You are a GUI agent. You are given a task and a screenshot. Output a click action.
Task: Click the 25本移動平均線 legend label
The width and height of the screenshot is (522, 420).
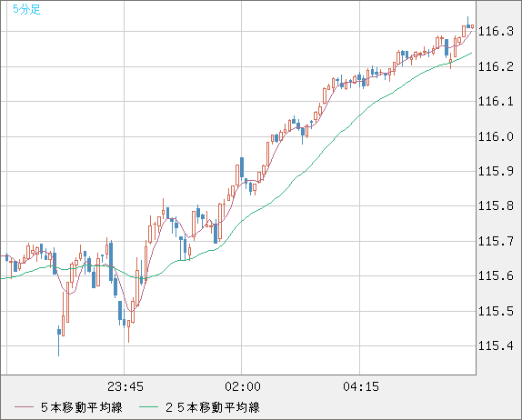coord(213,407)
